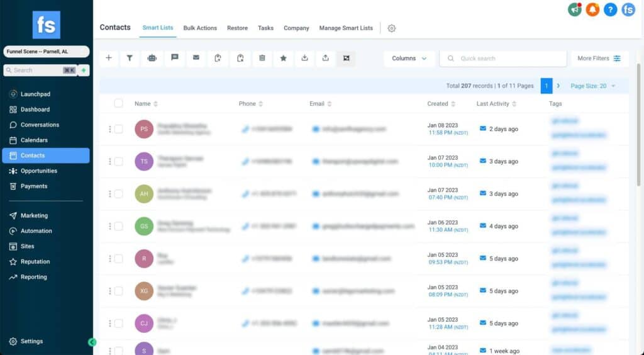Open the Columns dropdown
Viewport: 644px width, 355px height.
pyautogui.click(x=409, y=59)
